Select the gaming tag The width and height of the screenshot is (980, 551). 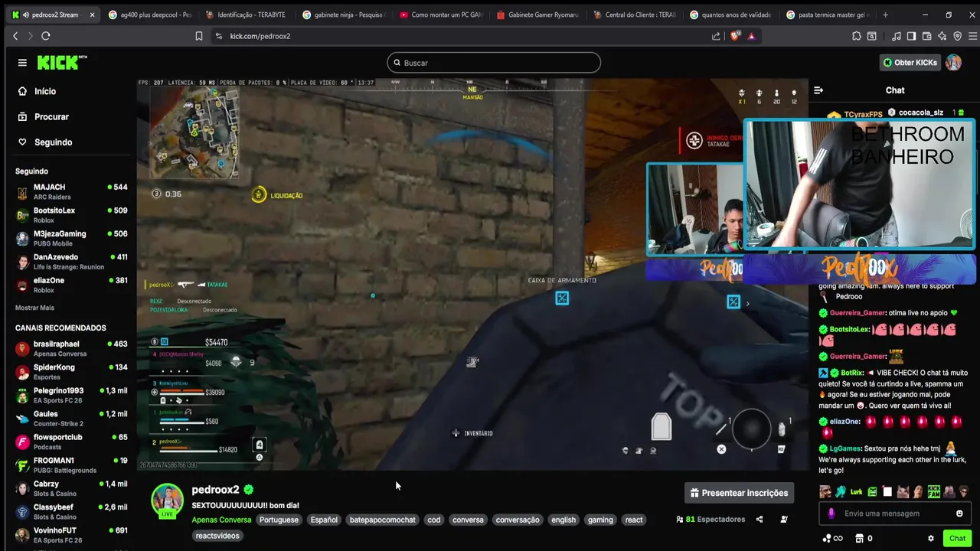click(600, 520)
